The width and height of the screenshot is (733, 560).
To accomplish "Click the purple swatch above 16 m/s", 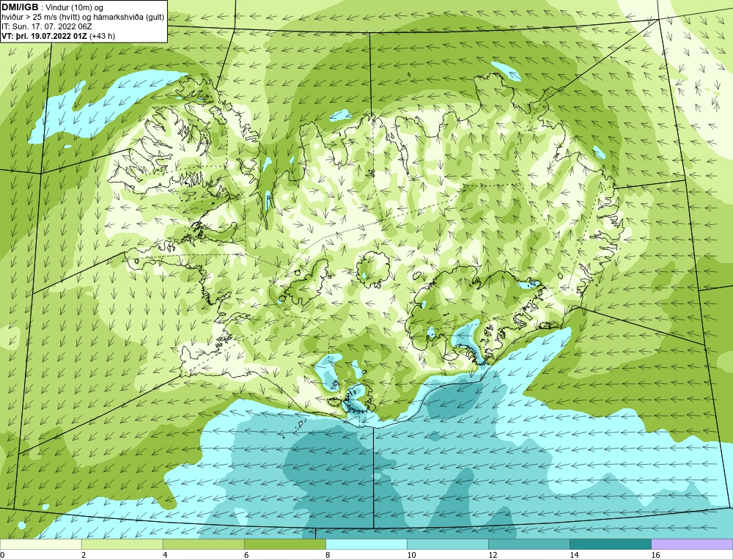I will point(692,544).
